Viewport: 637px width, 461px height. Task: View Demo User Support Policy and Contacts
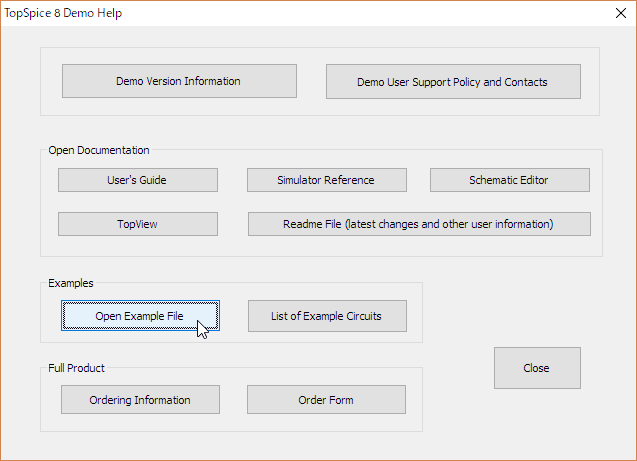[x=453, y=81]
